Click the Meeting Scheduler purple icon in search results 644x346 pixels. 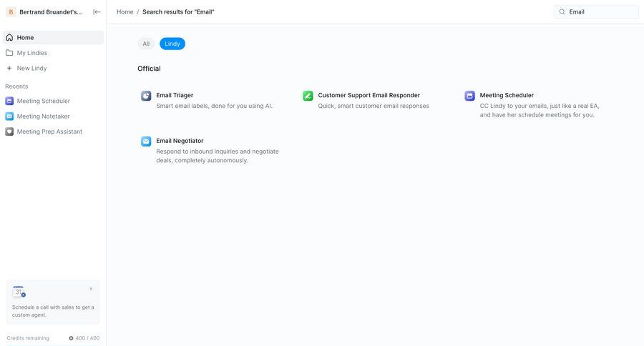click(x=470, y=96)
